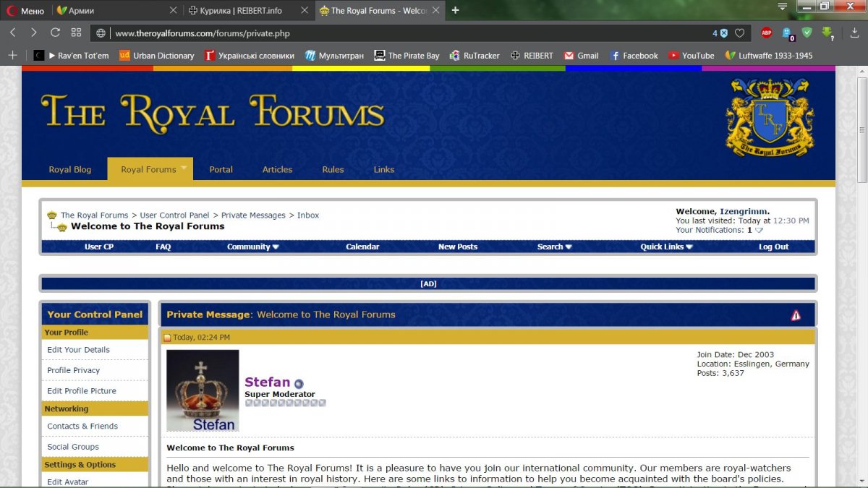
Task: Click the Inbox breadcrumb link
Action: click(x=308, y=215)
